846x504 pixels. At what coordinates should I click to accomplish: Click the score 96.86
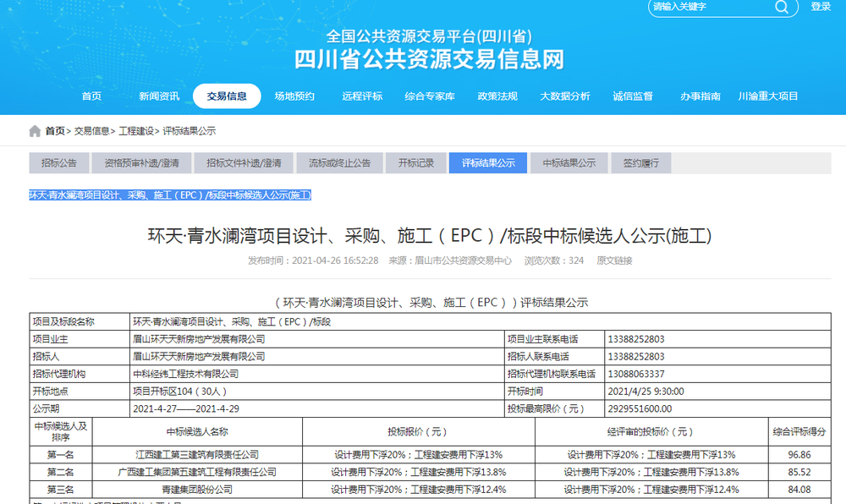tap(799, 455)
